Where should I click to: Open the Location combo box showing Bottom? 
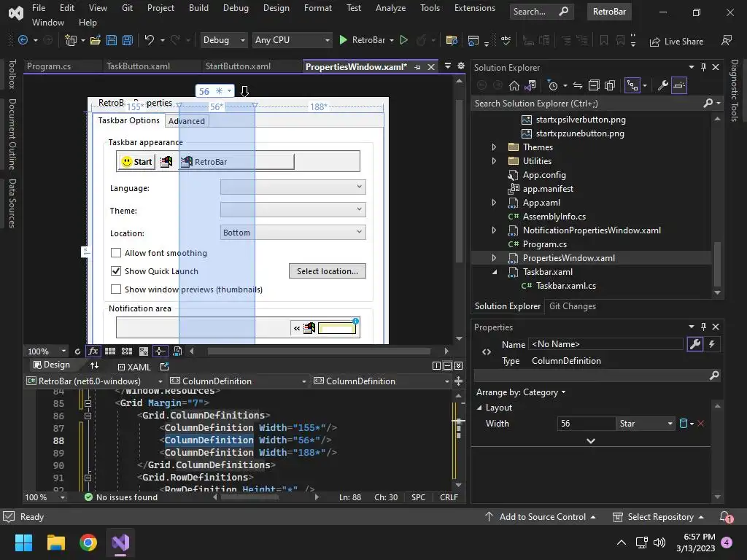[x=293, y=232]
